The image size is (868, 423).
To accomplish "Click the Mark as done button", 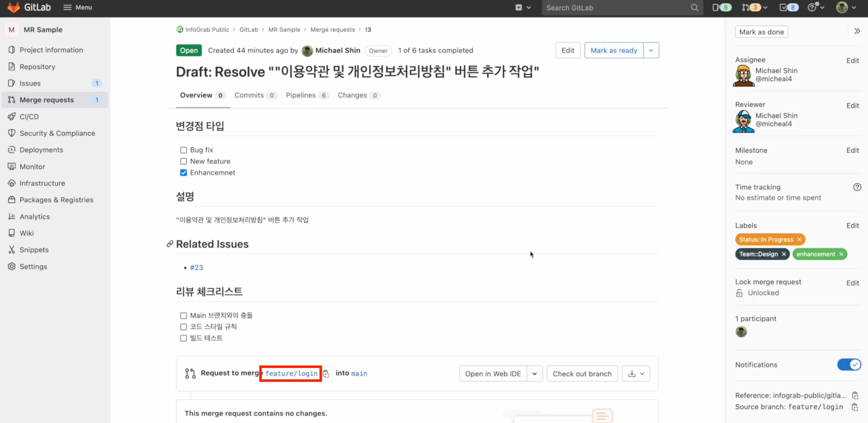I will 762,31.
